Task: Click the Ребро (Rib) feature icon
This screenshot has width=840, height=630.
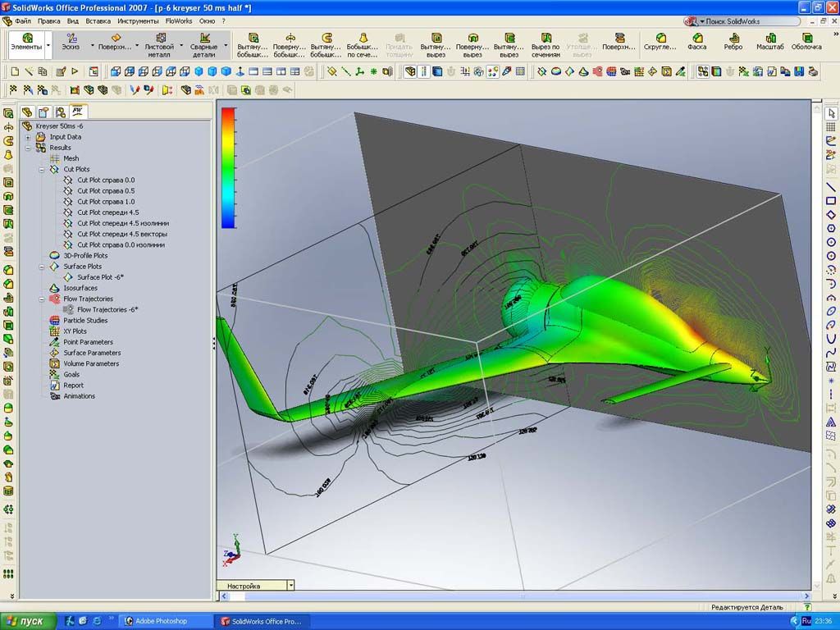Action: [x=733, y=38]
